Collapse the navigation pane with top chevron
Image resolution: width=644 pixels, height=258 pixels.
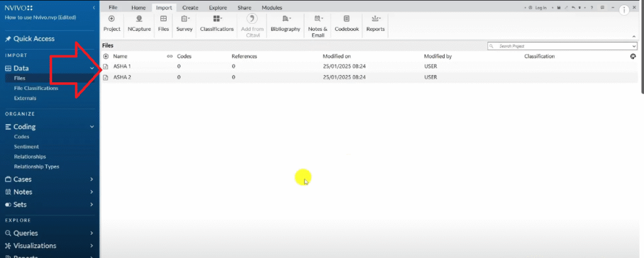coord(94,8)
